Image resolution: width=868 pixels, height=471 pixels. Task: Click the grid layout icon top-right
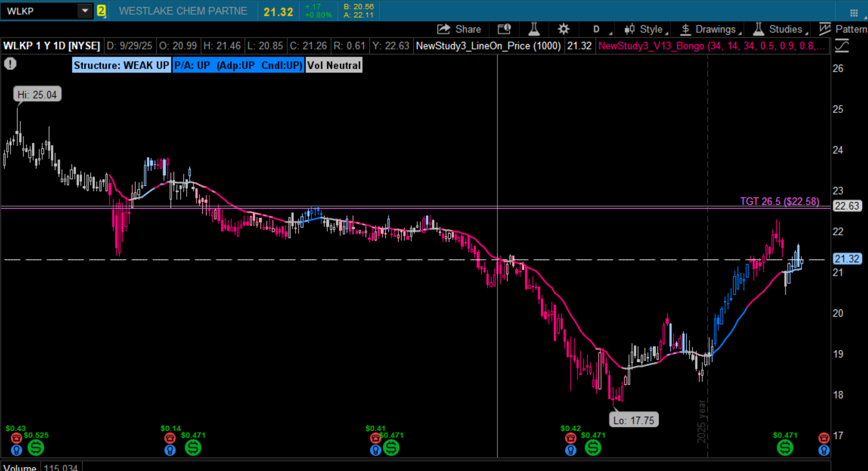click(x=854, y=13)
